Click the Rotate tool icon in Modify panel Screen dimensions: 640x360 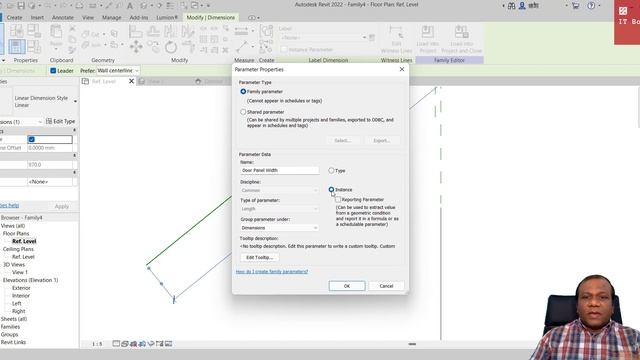[171, 47]
